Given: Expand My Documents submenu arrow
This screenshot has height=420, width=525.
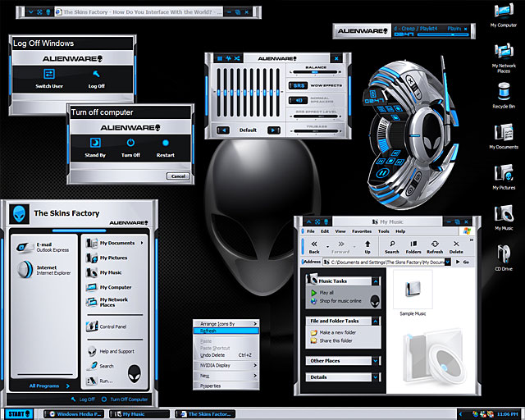Looking at the screenshot, I should click(x=142, y=243).
